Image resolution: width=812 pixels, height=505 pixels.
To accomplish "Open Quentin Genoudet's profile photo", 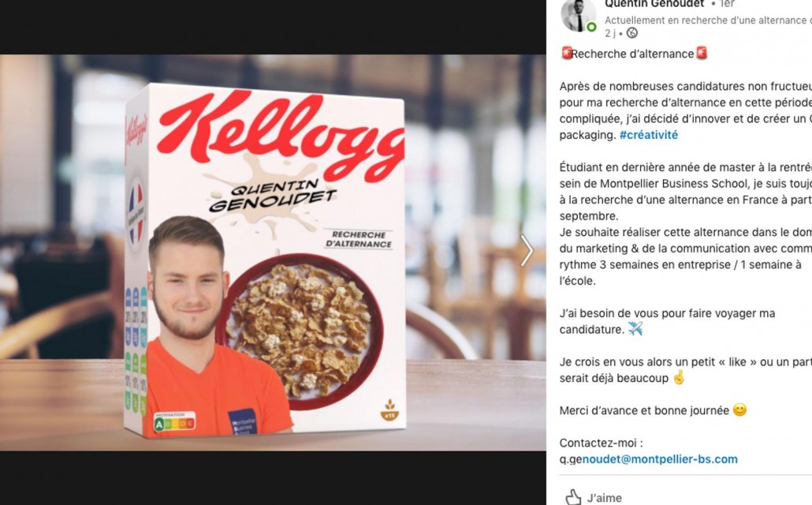I will coord(578,14).
